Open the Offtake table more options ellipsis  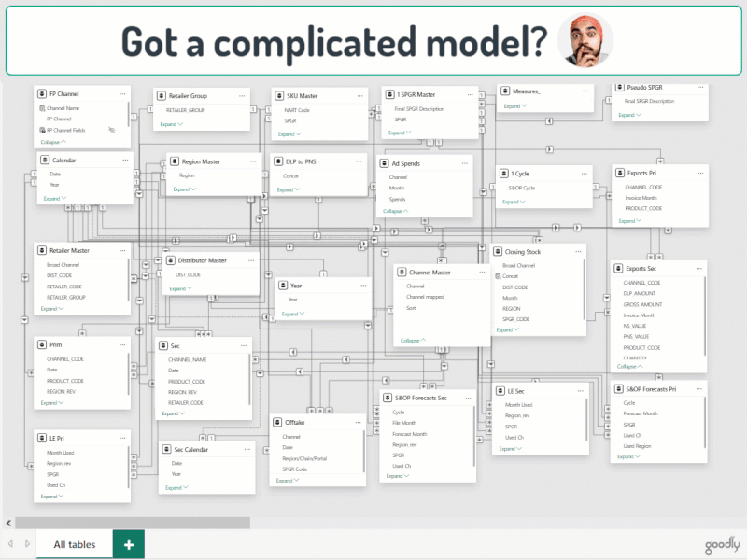(359, 422)
